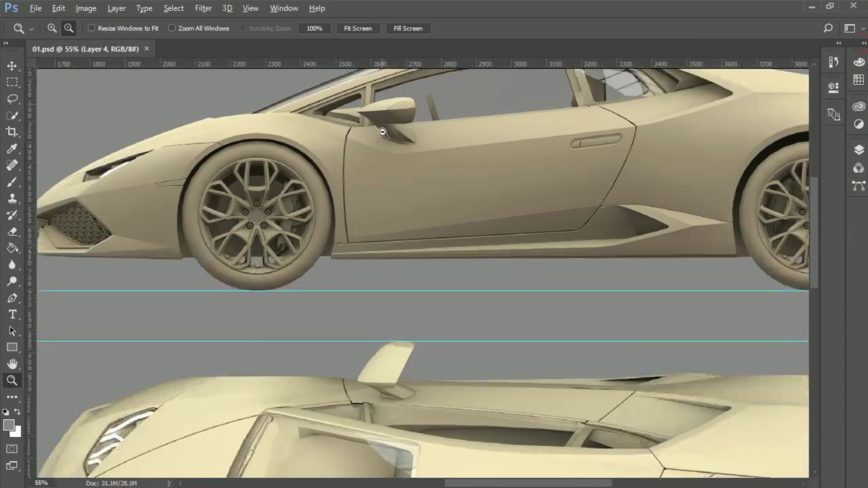Select the Zoom tool in the toolbox
Viewport: 868px width, 488px height.
click(12, 381)
